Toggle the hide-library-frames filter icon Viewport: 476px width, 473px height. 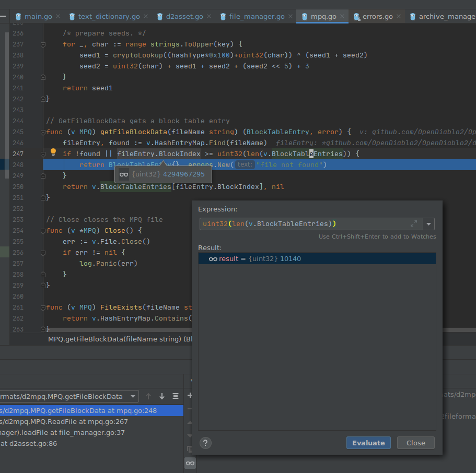(175, 396)
